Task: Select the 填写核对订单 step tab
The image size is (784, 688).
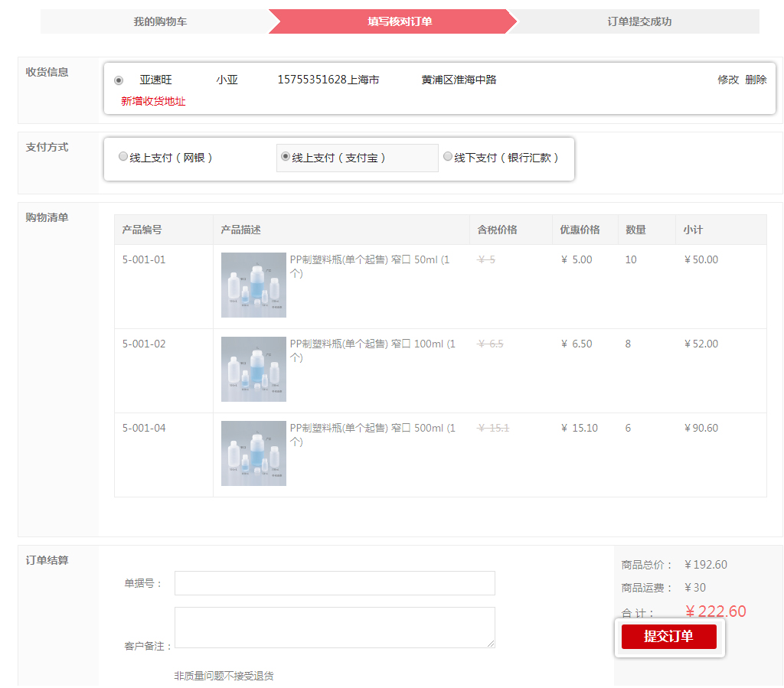Action: click(x=400, y=21)
